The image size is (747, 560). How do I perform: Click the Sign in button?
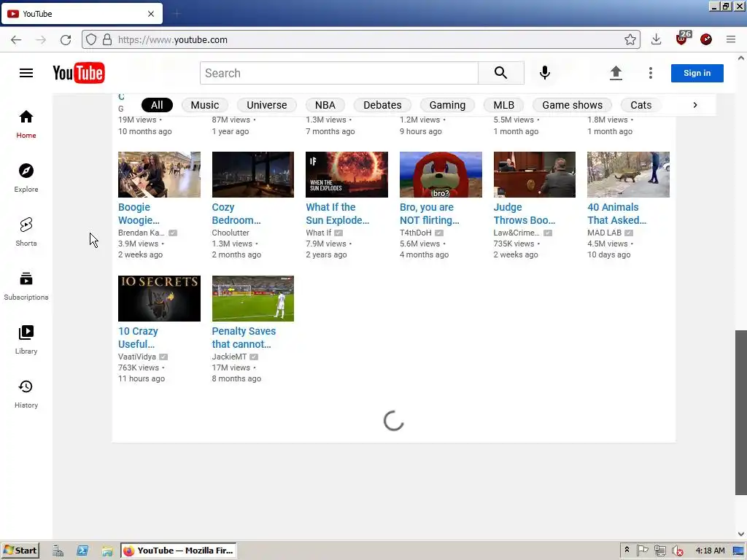pyautogui.click(x=697, y=73)
